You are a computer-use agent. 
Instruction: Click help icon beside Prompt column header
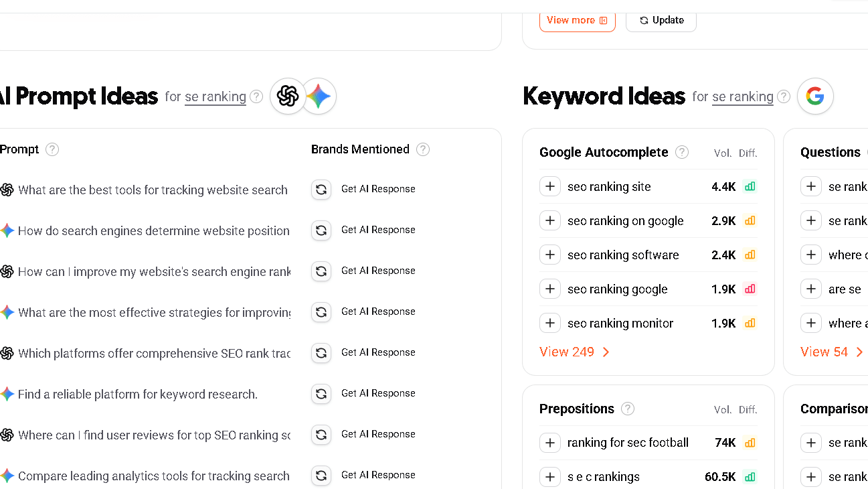tap(52, 149)
